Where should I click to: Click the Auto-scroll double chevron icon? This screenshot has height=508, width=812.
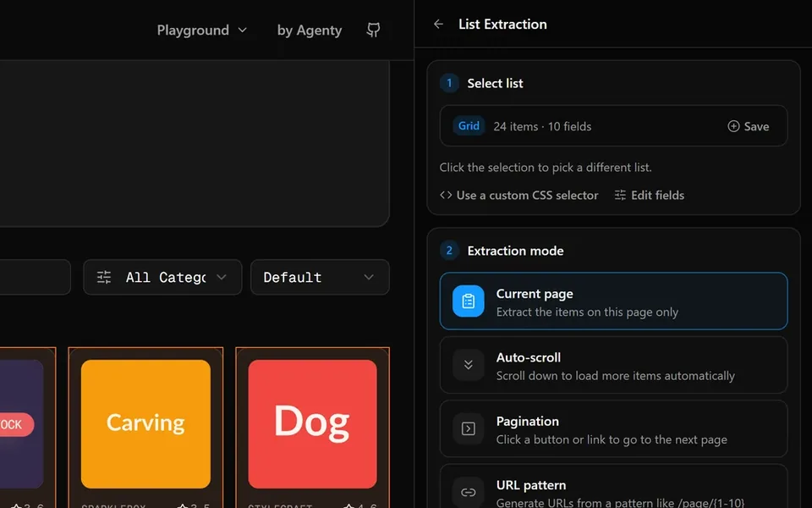tap(468, 364)
